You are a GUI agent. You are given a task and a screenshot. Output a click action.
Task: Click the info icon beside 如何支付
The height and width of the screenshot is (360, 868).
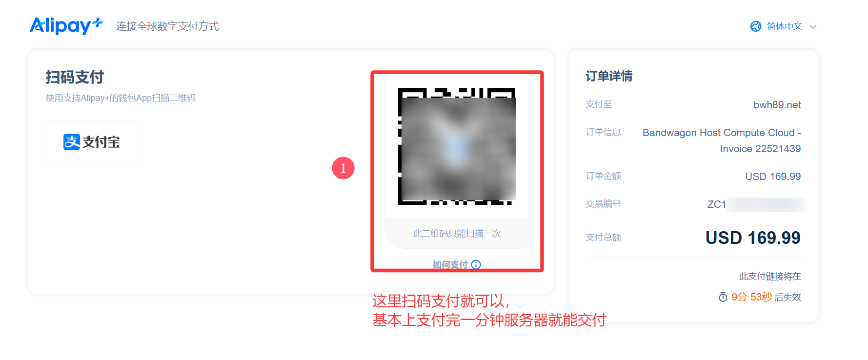tap(476, 264)
